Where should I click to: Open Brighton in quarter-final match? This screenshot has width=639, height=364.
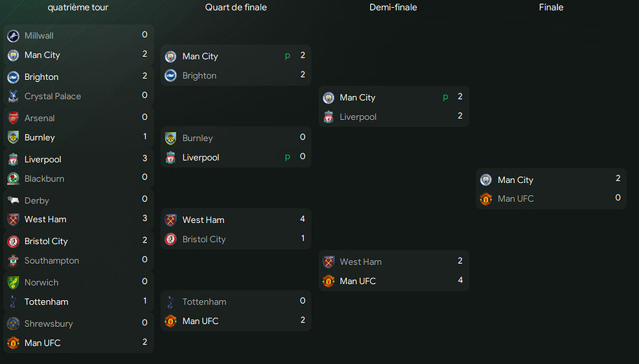point(199,76)
